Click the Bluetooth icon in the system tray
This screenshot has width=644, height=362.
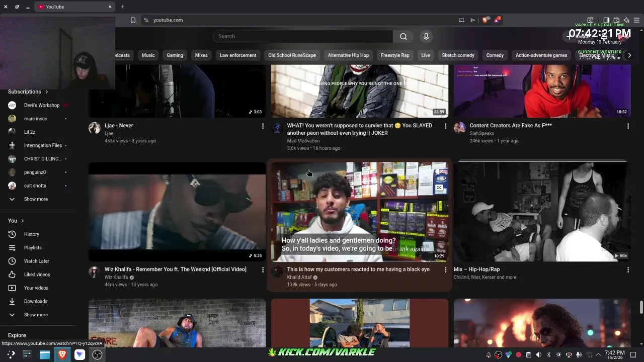[548, 355]
